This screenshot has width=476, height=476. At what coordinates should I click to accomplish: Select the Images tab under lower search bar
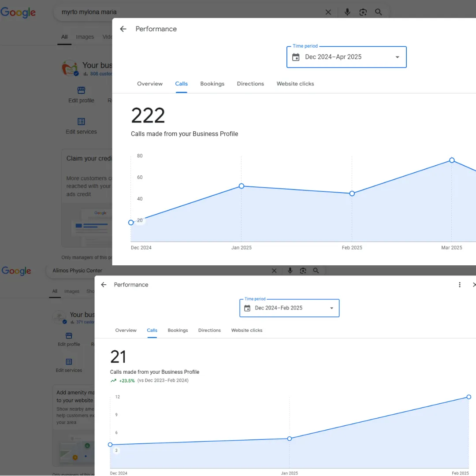(72, 291)
